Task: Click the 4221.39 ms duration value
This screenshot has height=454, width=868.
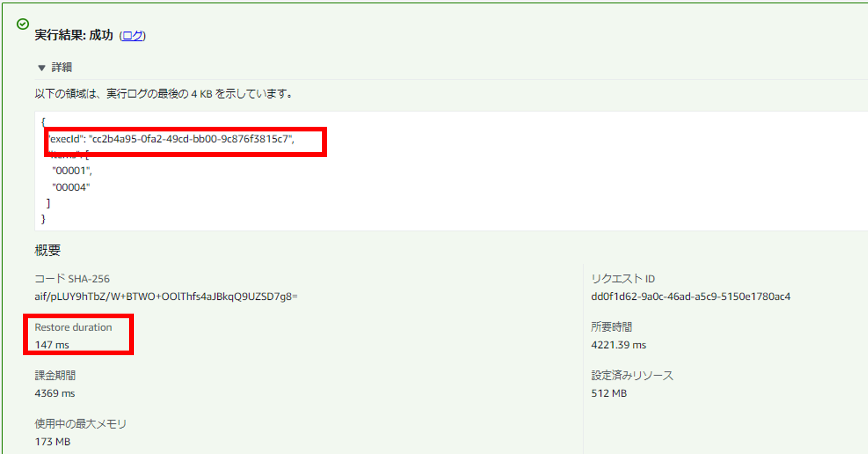Action: 618,345
